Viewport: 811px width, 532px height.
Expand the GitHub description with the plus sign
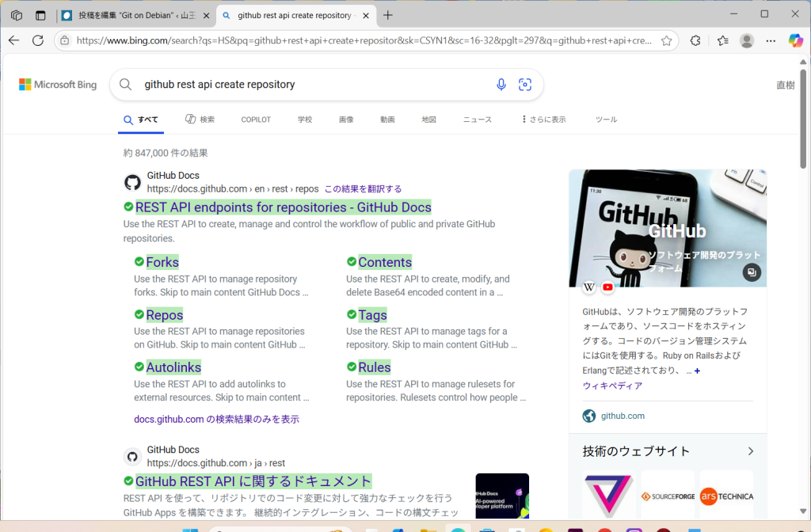(x=697, y=370)
